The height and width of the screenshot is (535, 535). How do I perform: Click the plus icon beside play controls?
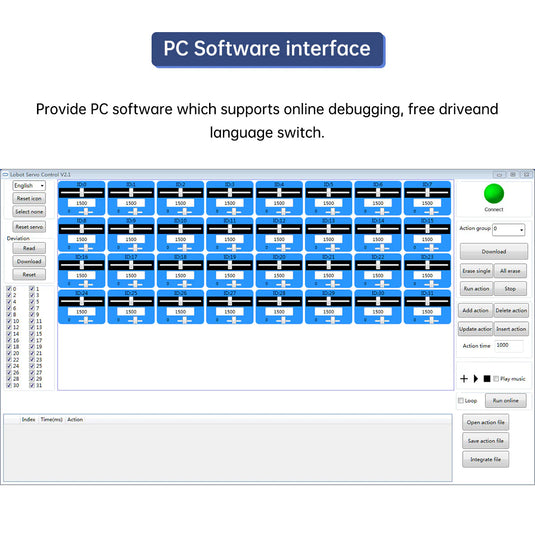[464, 378]
